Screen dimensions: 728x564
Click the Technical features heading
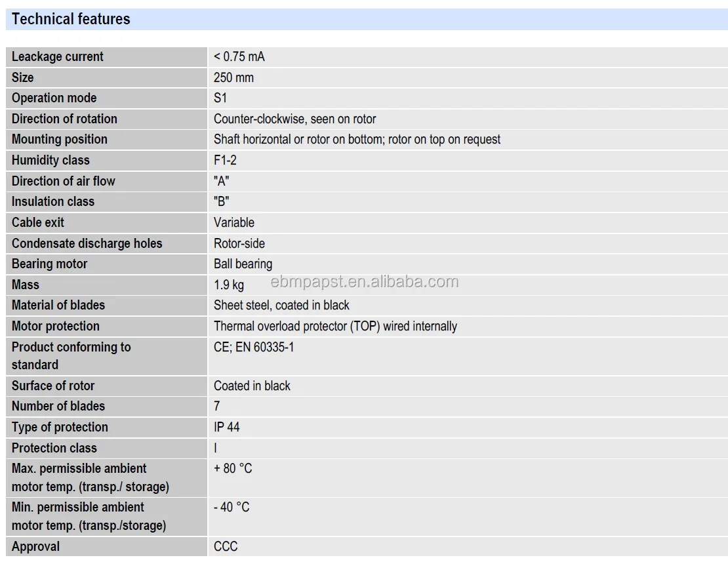(x=71, y=19)
